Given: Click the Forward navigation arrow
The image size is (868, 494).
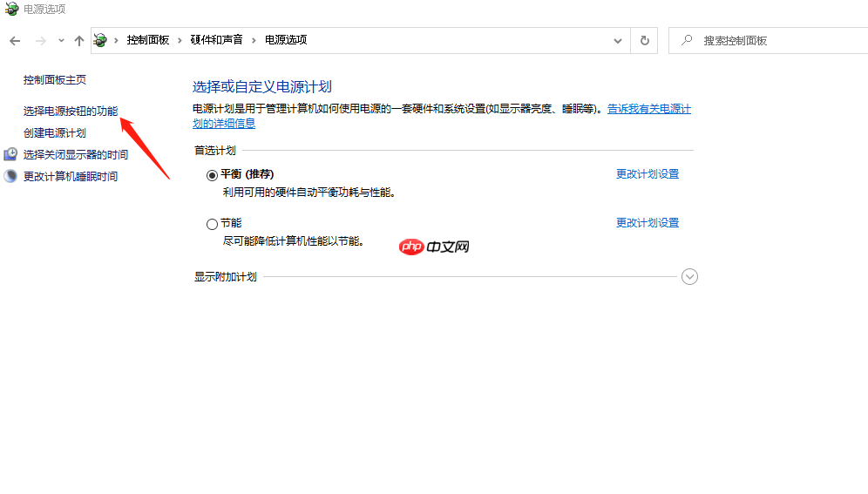Looking at the screenshot, I should [x=40, y=40].
